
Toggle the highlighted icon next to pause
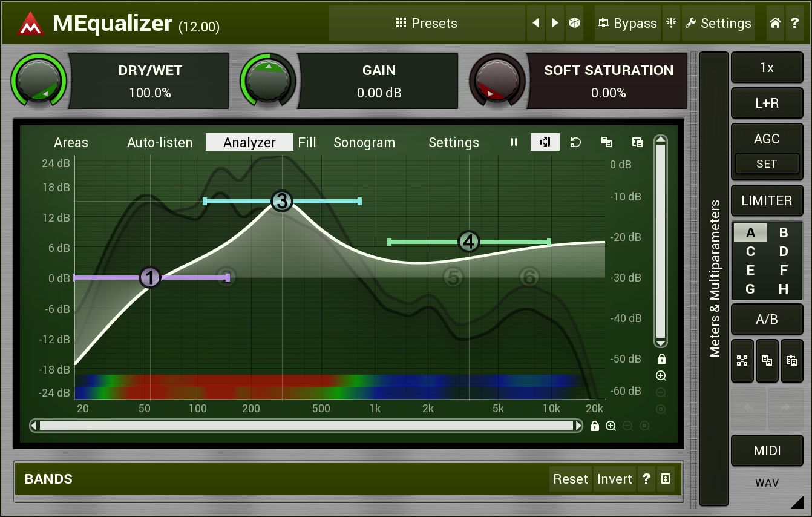click(x=545, y=142)
